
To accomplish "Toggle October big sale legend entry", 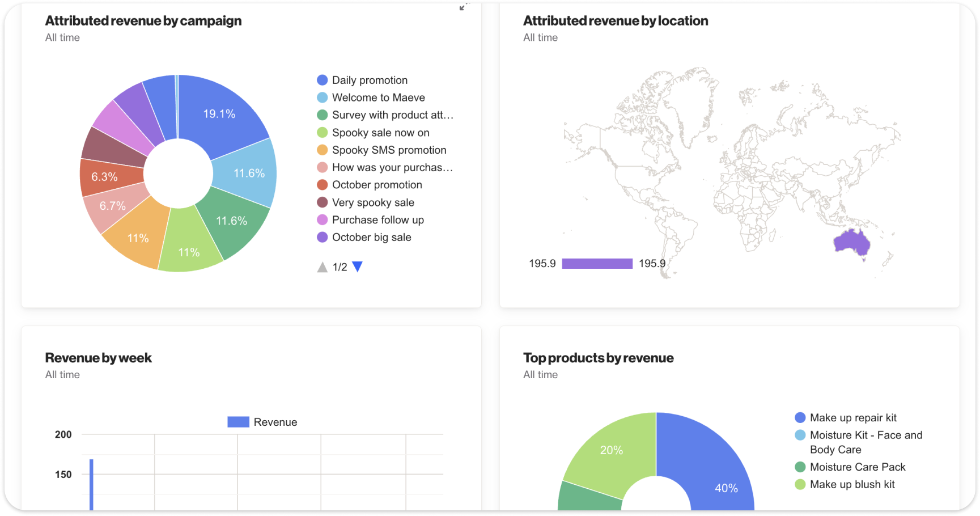I will (364, 237).
